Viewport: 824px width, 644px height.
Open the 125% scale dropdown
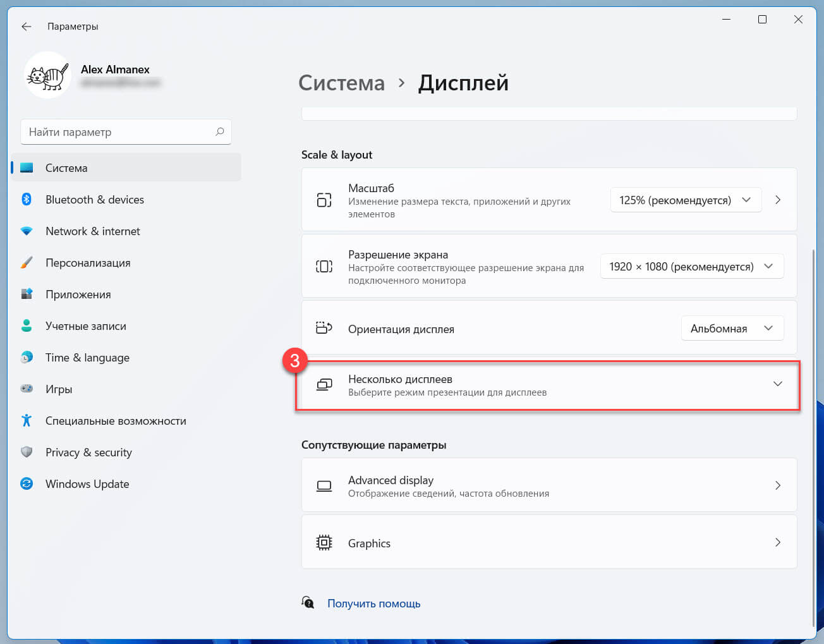(686, 200)
